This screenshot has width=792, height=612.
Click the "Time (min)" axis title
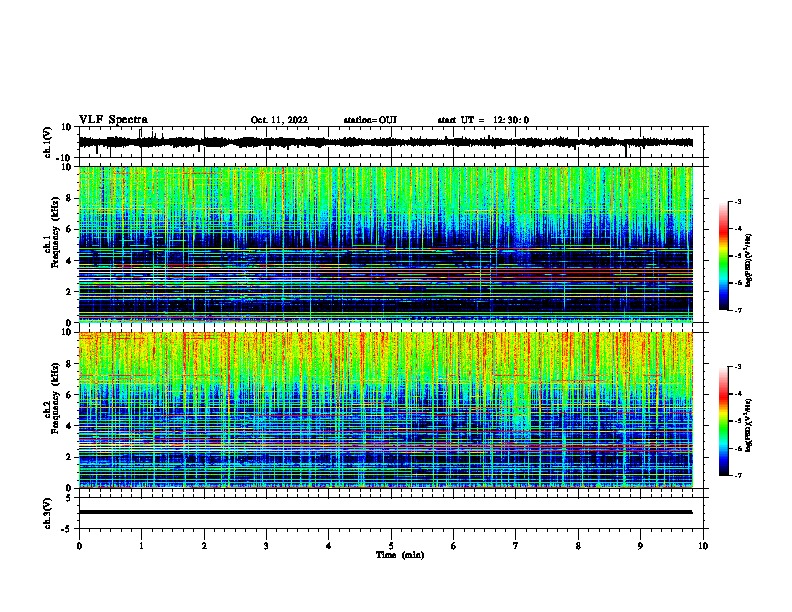click(x=400, y=555)
